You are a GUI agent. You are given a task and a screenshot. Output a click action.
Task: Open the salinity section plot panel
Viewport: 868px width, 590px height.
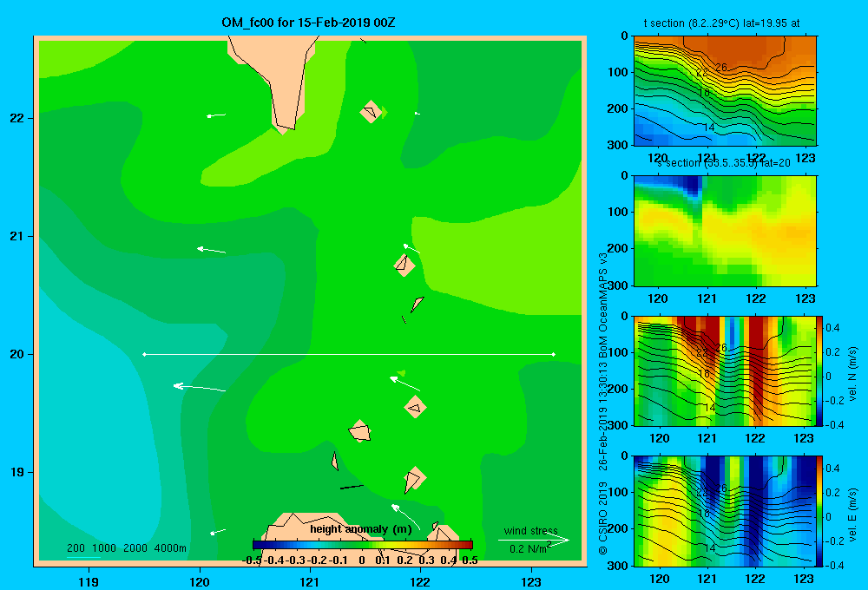(725, 231)
